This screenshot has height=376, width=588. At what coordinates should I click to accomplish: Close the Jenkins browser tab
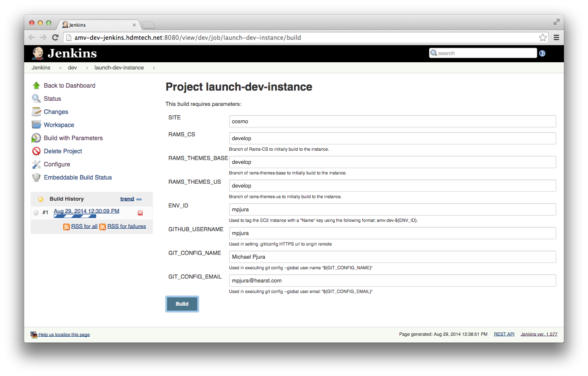(134, 25)
